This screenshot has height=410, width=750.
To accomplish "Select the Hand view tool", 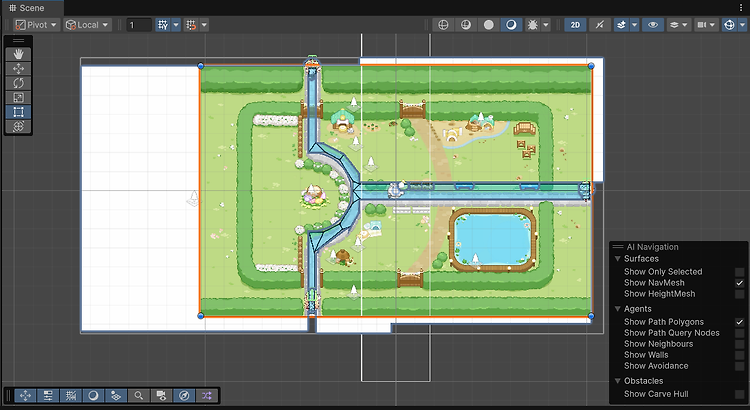I will (18, 54).
